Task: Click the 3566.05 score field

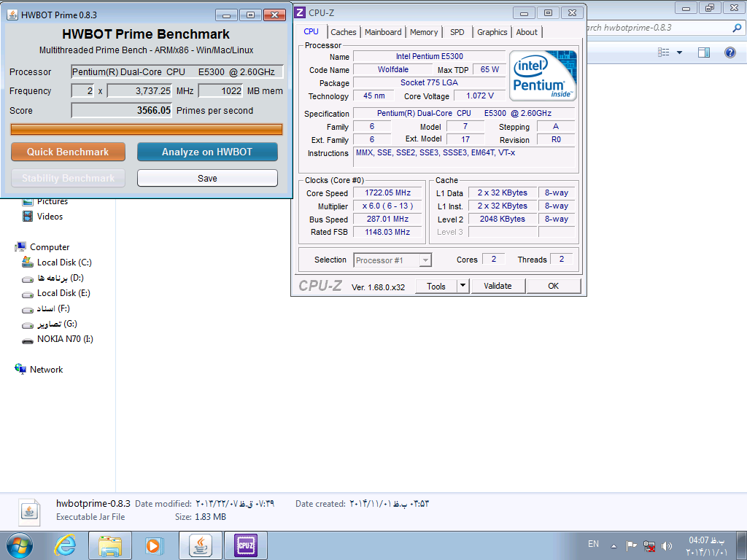Action: tap(122, 111)
